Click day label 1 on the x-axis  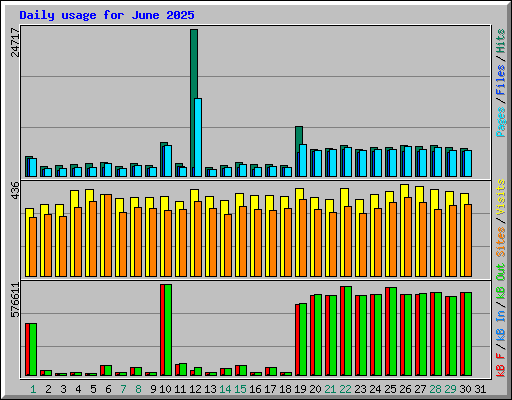coord(33,389)
